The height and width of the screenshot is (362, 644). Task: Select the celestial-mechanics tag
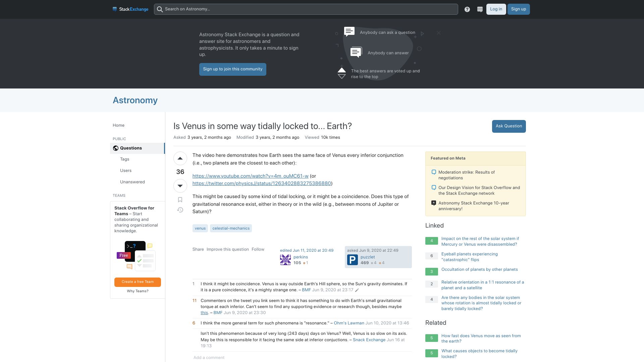(x=231, y=228)
